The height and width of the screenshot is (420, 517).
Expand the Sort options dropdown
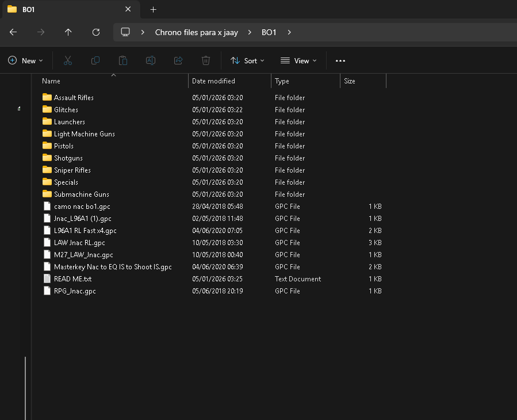[247, 60]
